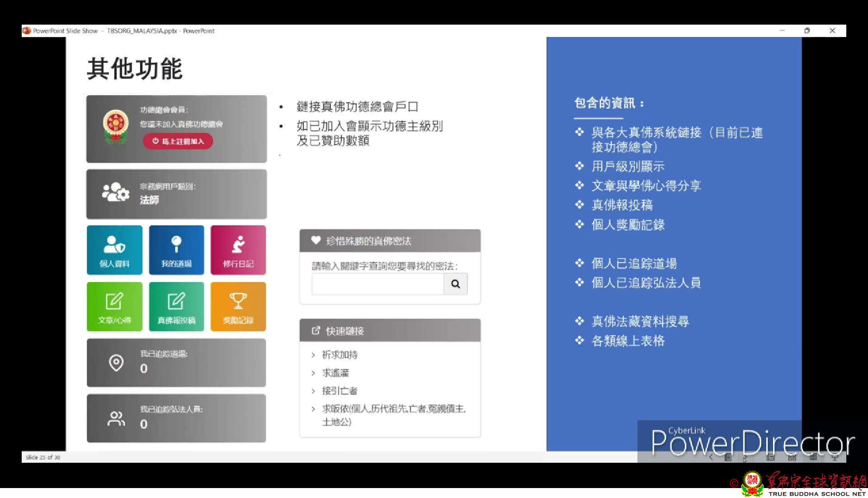Select the 真佛報投稿 submission tile

coord(176,307)
